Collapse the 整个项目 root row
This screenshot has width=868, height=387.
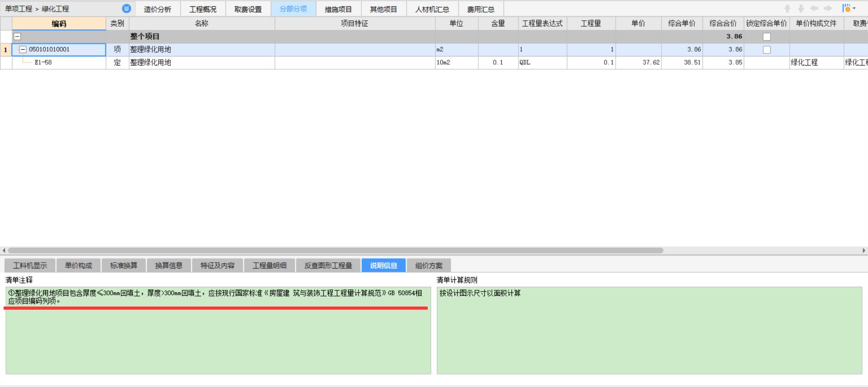[x=17, y=37]
